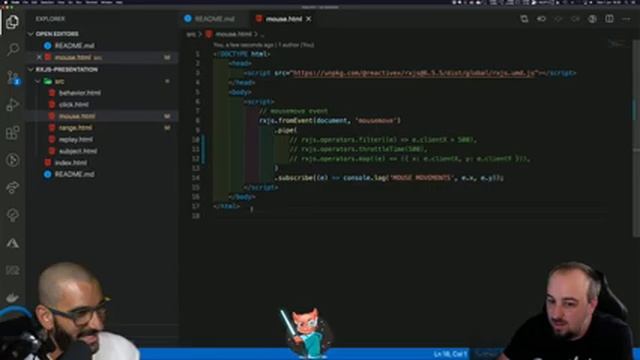Open the Docker view in the activity bar
This screenshot has width=640, height=360.
(13, 297)
